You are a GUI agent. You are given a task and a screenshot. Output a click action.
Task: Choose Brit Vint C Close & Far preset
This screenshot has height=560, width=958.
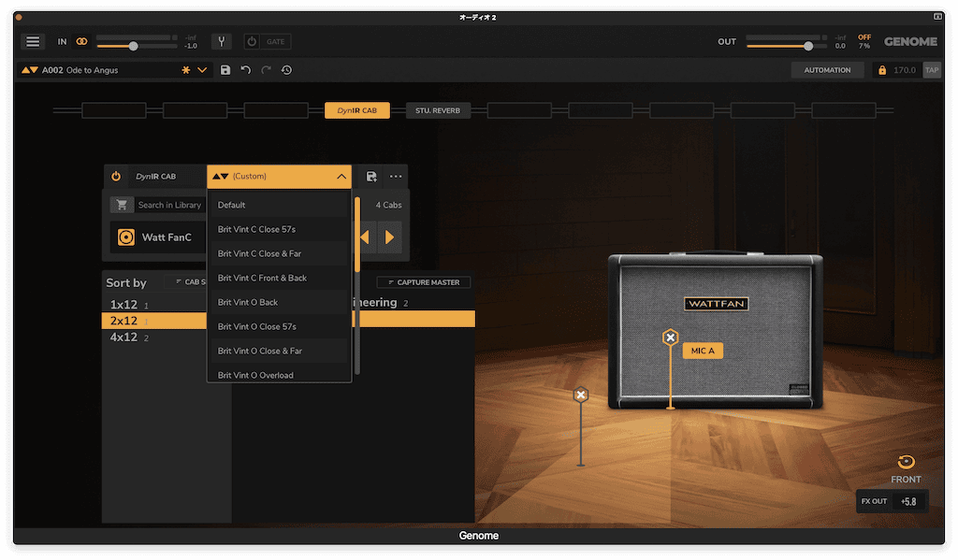tap(279, 254)
